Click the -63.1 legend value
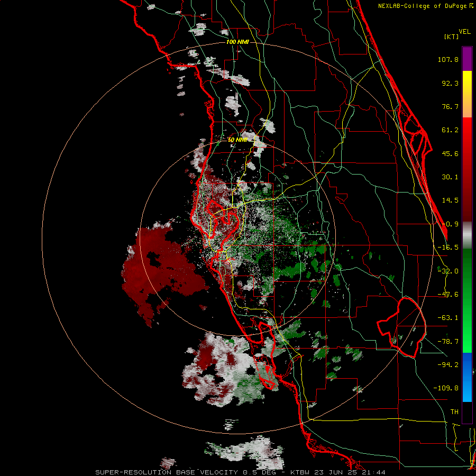This screenshot has height=476, width=476. coord(448,318)
